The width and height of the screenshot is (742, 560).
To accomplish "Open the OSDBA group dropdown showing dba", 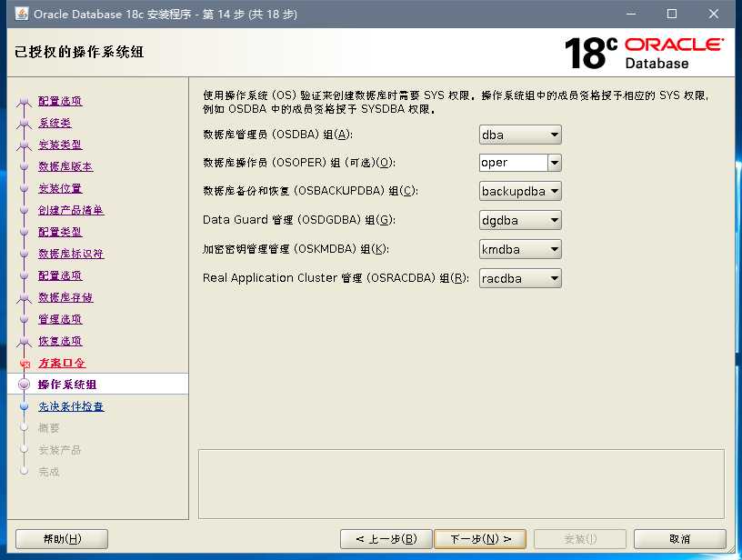I will (x=520, y=135).
